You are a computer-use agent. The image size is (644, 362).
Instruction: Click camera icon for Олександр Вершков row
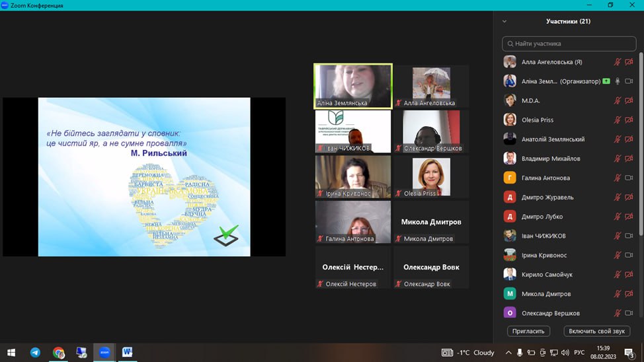tap(629, 312)
